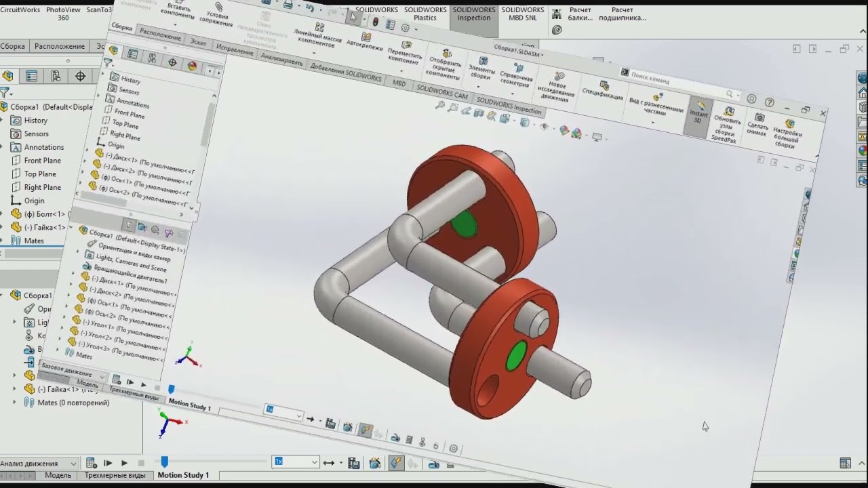Click Calculate icon in the back window motion toolbar
The image size is (868, 488).
[x=91, y=463]
